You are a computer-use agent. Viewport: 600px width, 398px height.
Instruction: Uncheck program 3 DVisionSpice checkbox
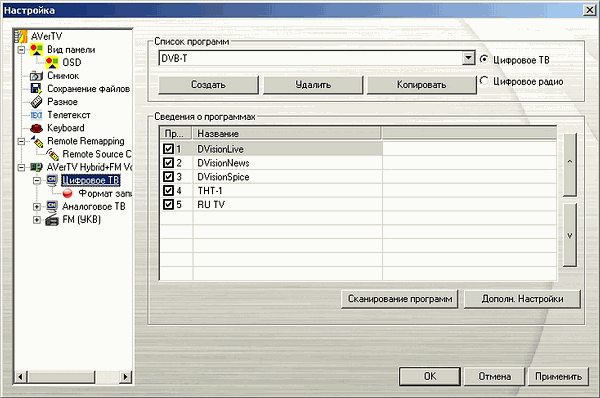click(x=168, y=176)
